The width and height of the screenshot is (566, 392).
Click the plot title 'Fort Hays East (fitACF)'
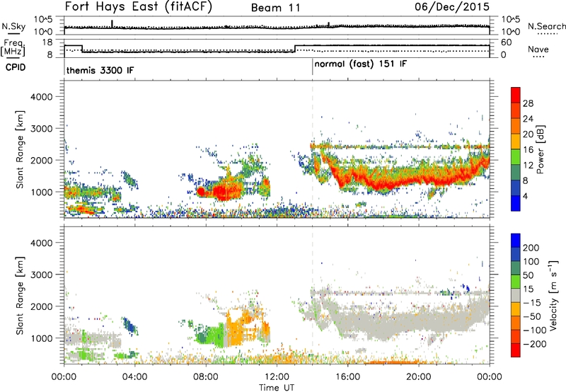point(138,7)
